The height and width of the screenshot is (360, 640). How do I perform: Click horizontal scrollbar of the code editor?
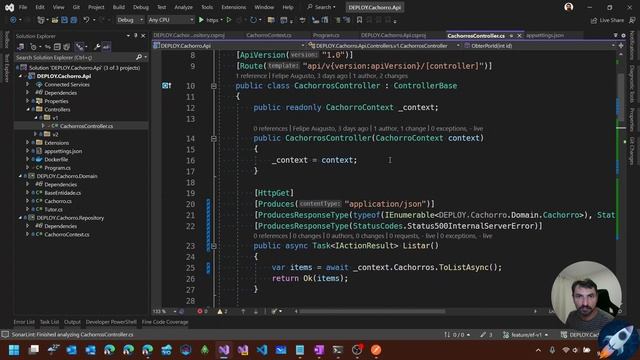pyautogui.click(x=372, y=311)
